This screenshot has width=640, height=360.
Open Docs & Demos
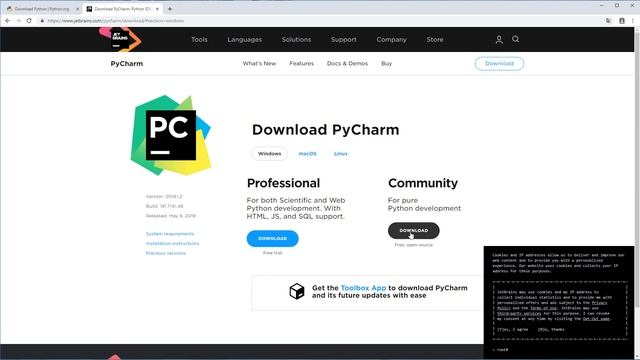point(347,64)
